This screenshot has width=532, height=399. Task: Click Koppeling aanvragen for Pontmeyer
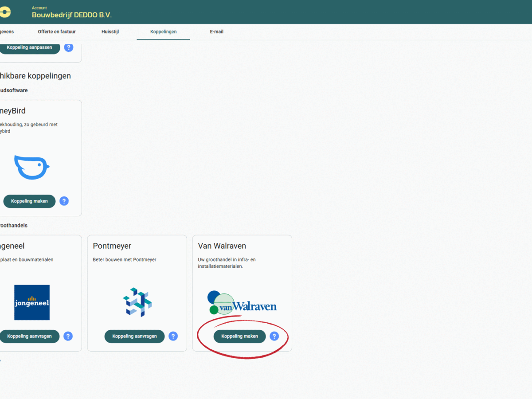pos(134,336)
